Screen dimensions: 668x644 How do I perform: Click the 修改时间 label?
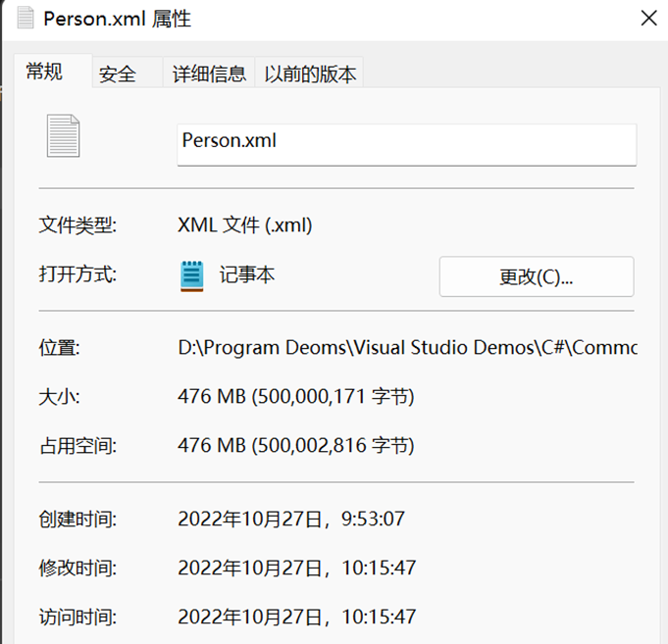(x=77, y=569)
